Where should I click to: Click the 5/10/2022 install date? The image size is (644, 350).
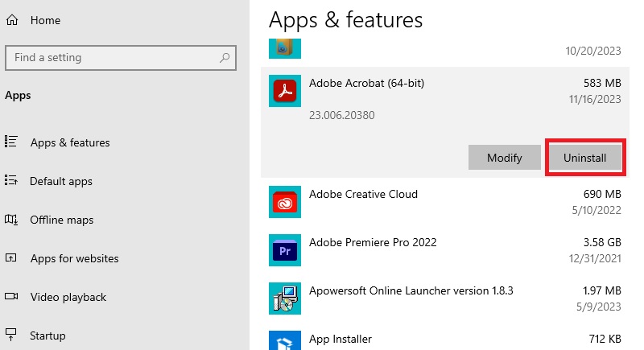pos(597,210)
